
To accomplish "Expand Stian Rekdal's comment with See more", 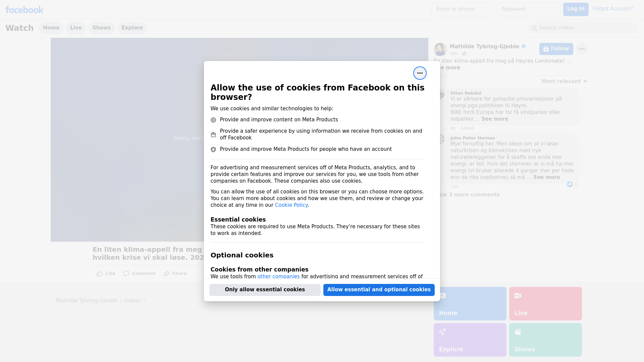I will click(495, 119).
